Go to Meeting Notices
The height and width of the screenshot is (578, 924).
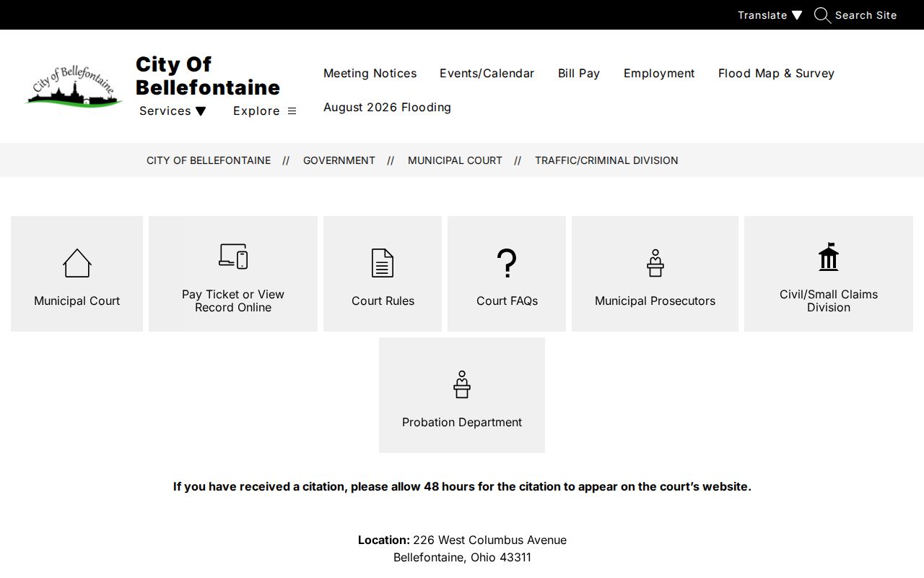(370, 73)
